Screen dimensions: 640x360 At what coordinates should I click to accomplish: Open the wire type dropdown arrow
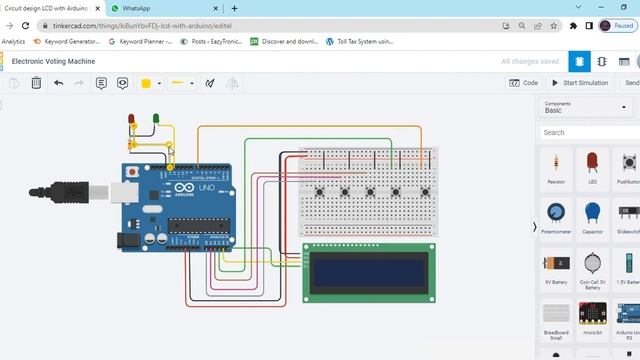(192, 84)
